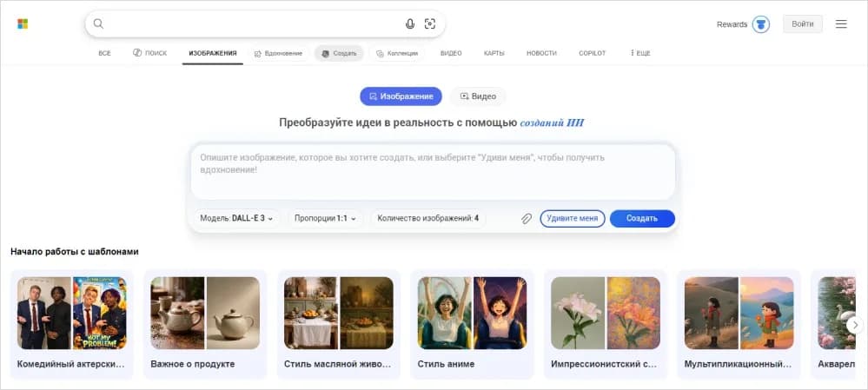This screenshot has width=868, height=390.
Task: Switch to Изображение creation mode
Action: [x=401, y=96]
